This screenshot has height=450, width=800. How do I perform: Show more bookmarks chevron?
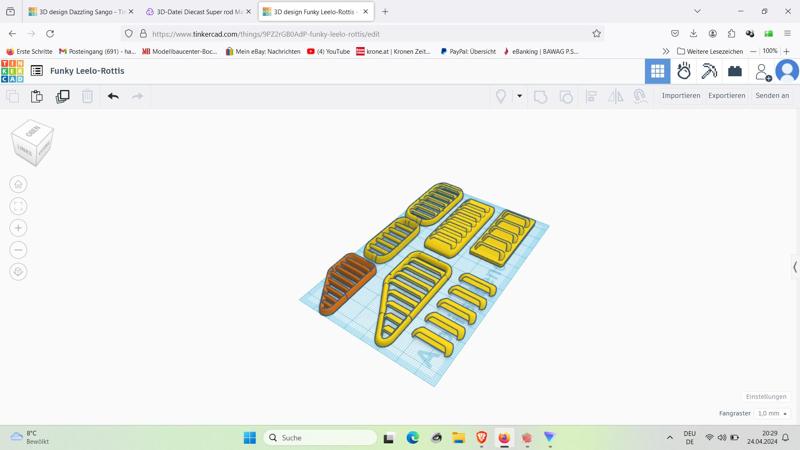click(666, 52)
